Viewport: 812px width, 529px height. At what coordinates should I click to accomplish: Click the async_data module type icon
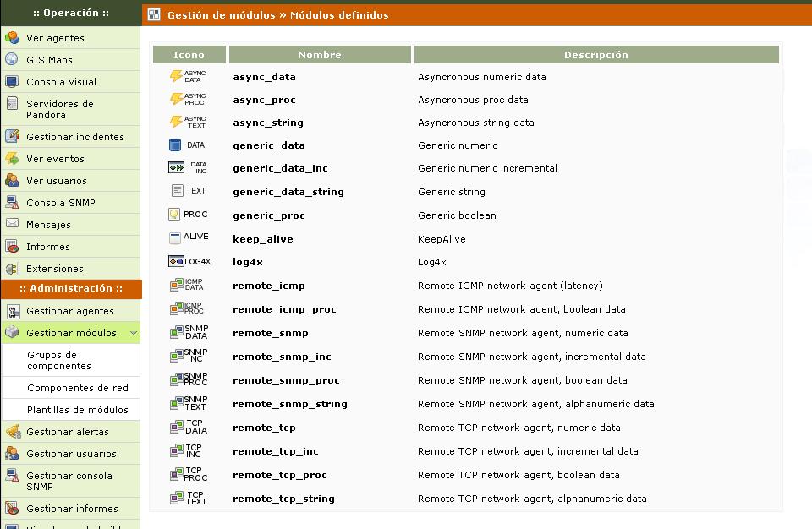188,77
